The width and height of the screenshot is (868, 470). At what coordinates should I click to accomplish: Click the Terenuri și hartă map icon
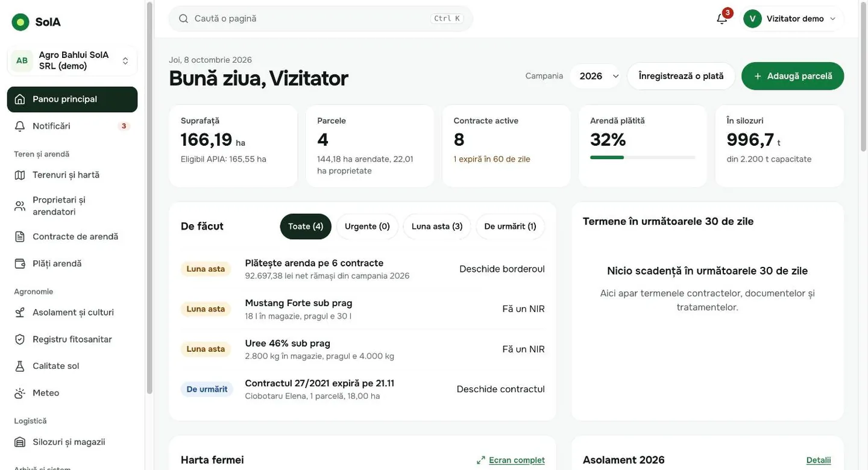click(20, 175)
